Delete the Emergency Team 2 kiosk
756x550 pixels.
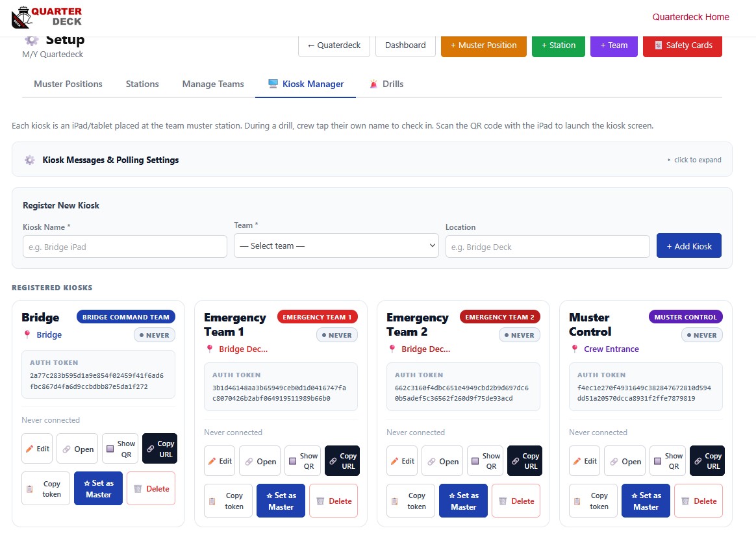tap(516, 501)
